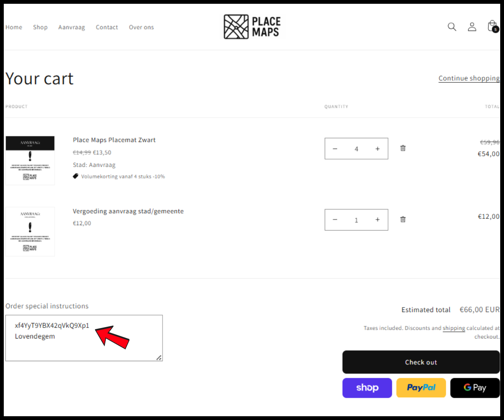Image resolution: width=504 pixels, height=420 pixels.
Task: Pay with the PayPal button
Action: pyautogui.click(x=421, y=388)
